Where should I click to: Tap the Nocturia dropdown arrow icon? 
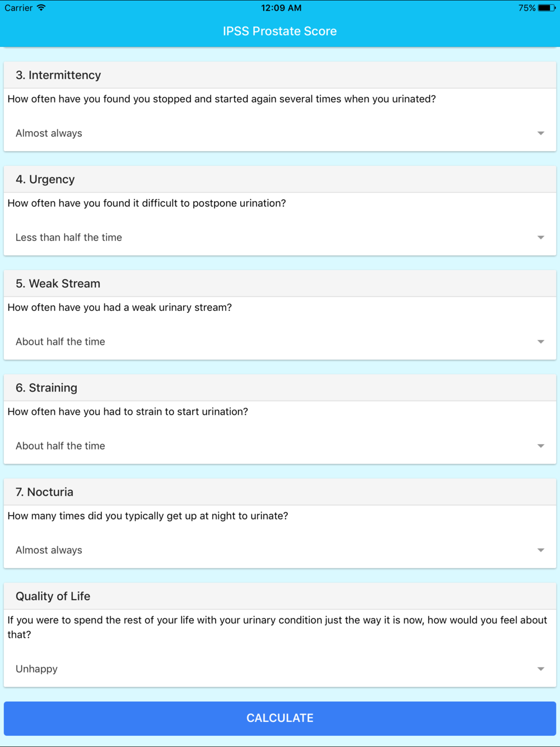(540, 550)
